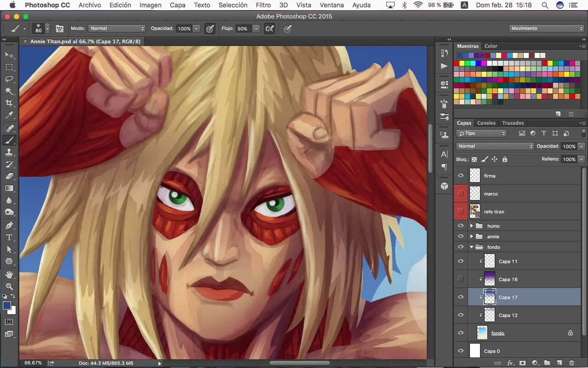Close the Annie Titan.psd document tab
The image size is (588, 368).
[25, 41]
